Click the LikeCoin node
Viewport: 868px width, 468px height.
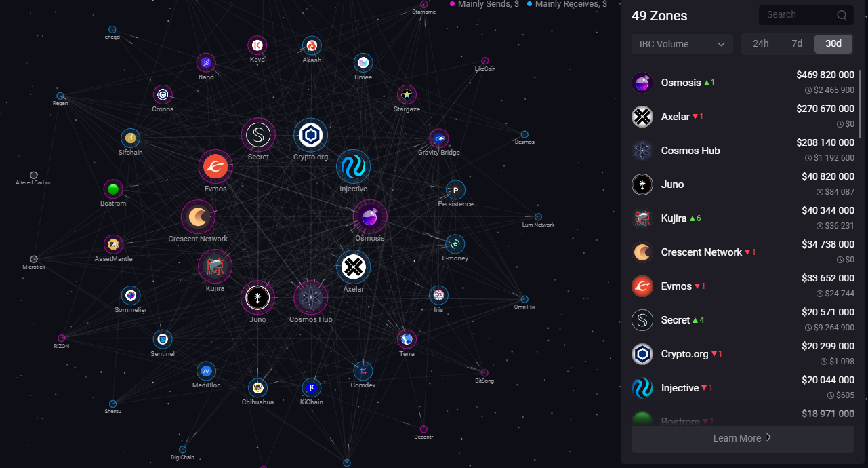point(485,61)
